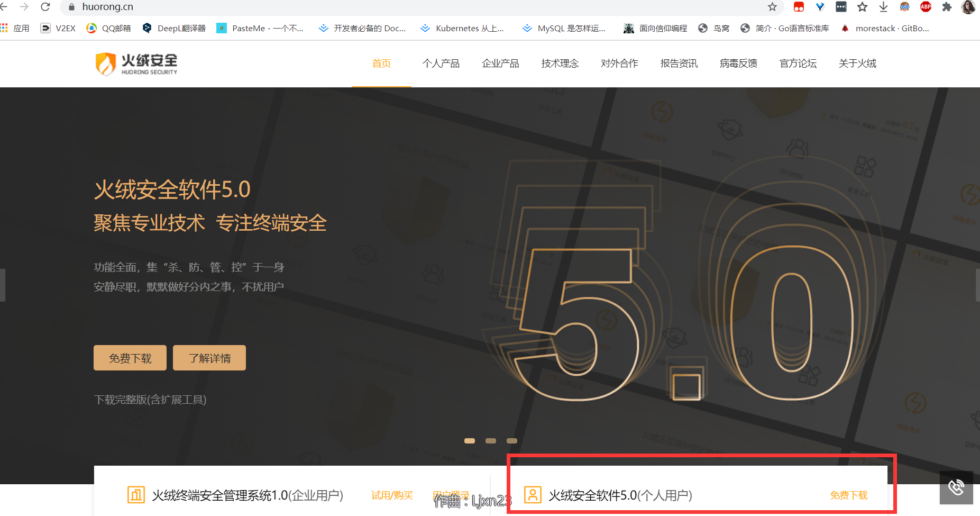The height and width of the screenshot is (516, 980).
Task: Click 火绒终端安全管理系统1.0(企业用户) title
Action: [x=248, y=495]
